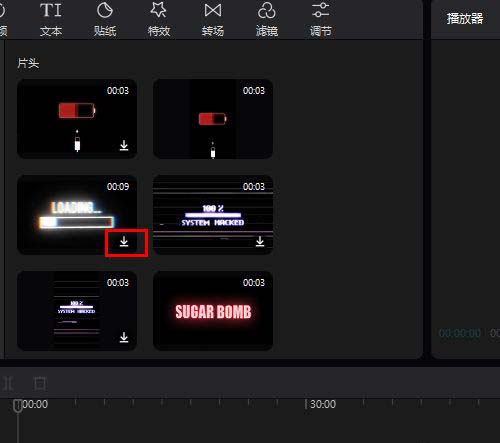Select the LOADING progress bar thumbnail

coord(77,215)
